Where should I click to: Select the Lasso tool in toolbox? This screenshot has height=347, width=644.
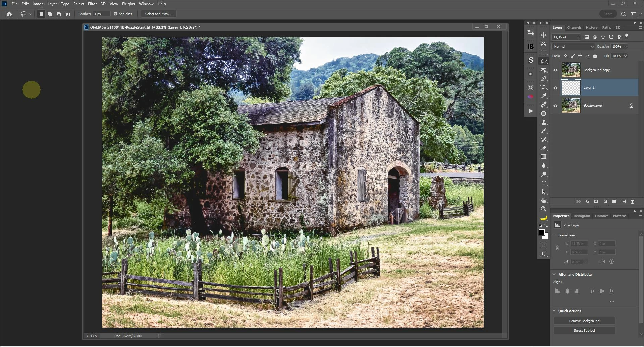click(x=543, y=61)
